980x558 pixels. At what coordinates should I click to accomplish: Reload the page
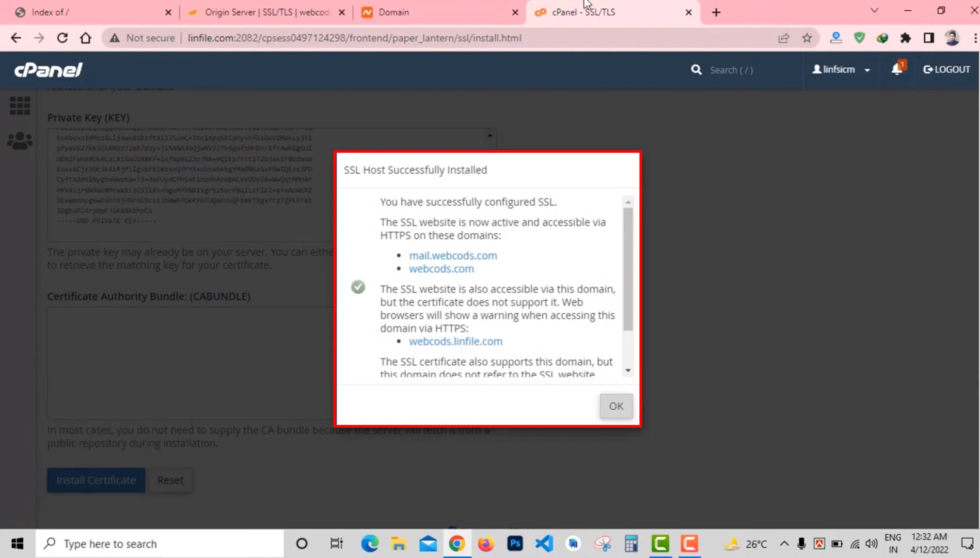pos(62,38)
